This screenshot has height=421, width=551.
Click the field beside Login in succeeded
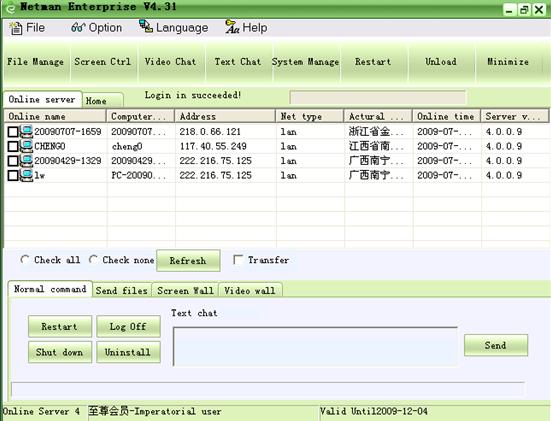tap(378, 97)
